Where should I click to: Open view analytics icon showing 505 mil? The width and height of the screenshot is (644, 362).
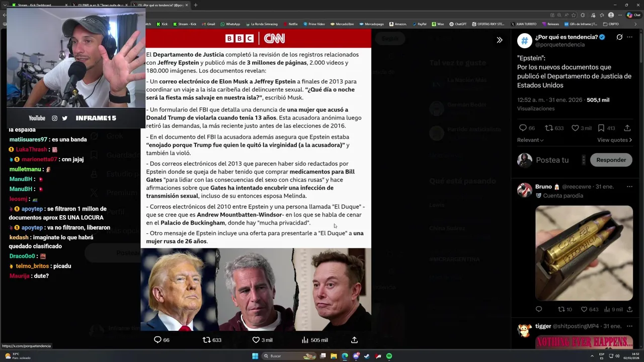coord(305,340)
